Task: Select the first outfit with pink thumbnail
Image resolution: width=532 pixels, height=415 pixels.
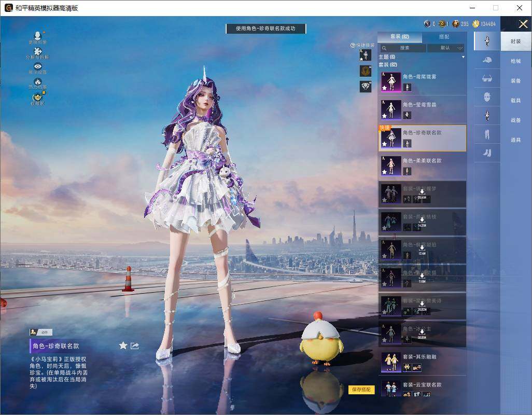Action: 423,82
